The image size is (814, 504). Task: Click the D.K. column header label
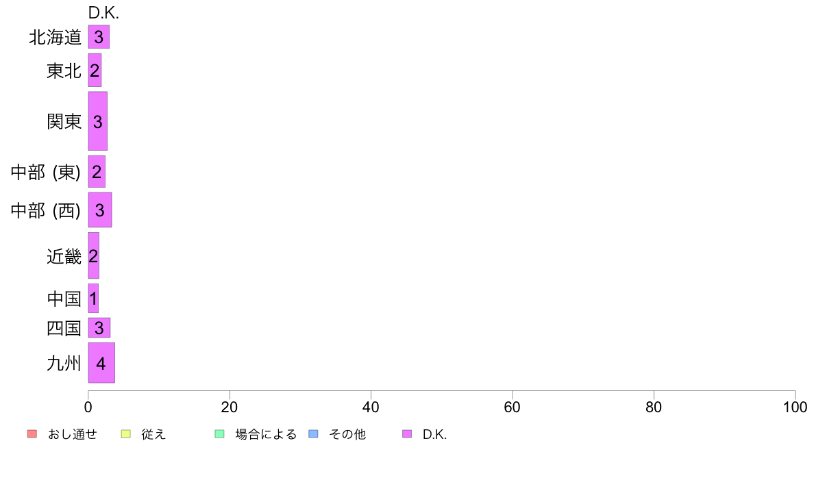point(104,13)
